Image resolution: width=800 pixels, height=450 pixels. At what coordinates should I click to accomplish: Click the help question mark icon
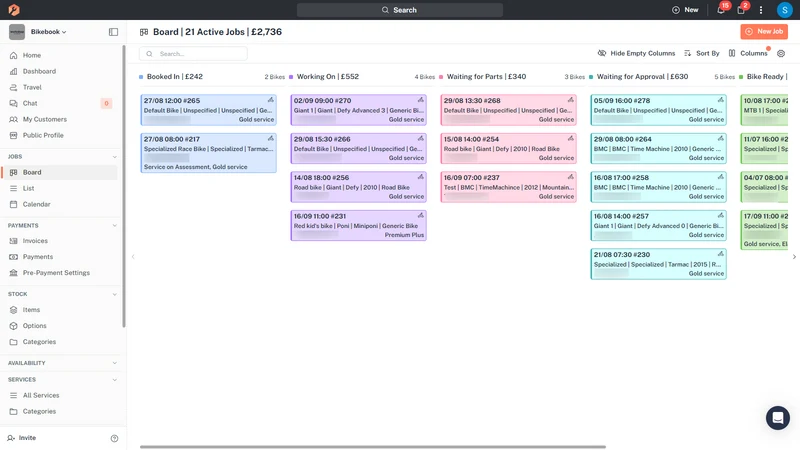click(x=114, y=438)
